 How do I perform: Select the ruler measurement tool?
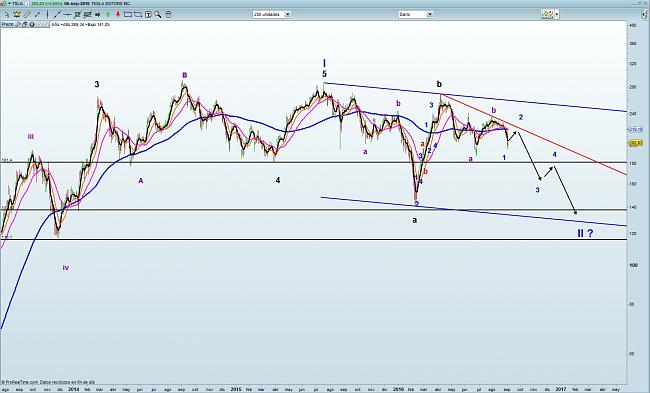coord(27,15)
